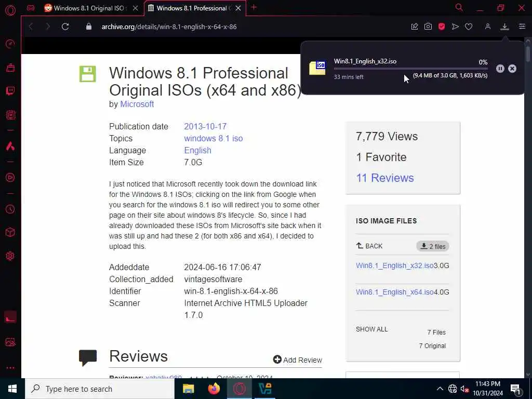This screenshot has height=399, width=532.
Task: Search tabs with the magnifier icon
Action: point(459,7)
